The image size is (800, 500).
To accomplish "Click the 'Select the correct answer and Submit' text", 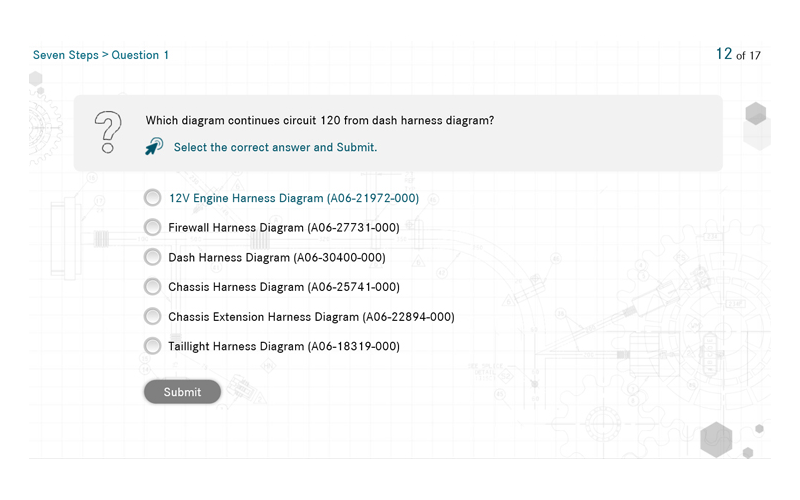I will pos(275,148).
